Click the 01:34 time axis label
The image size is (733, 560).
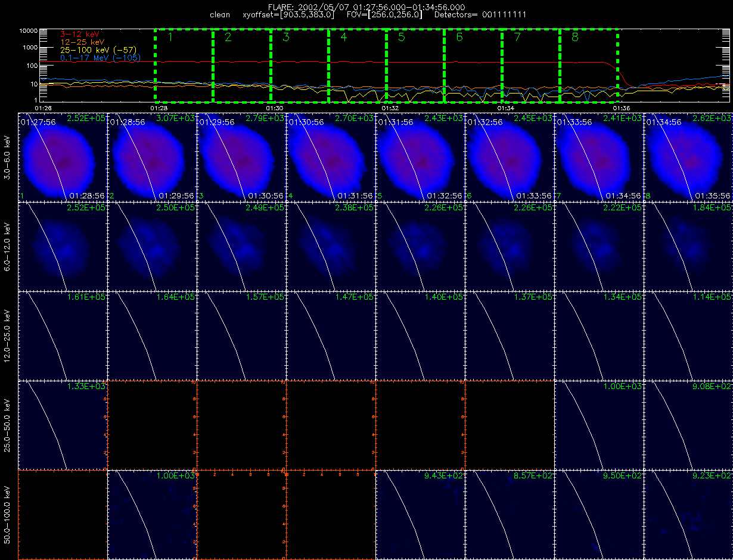(505, 108)
